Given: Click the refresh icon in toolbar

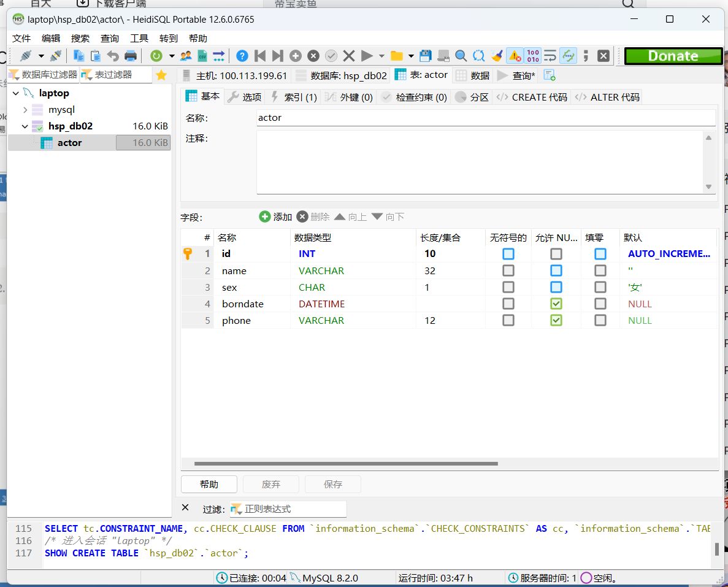Looking at the screenshot, I should tap(156, 56).
